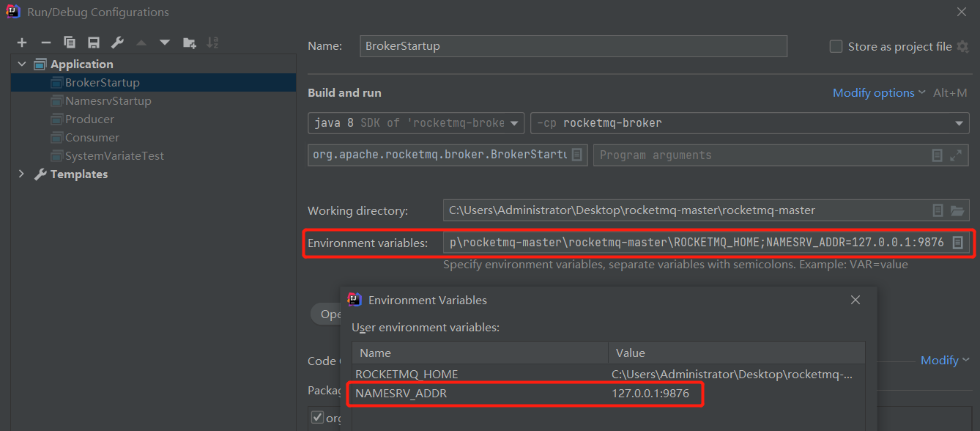This screenshot has height=431, width=980.
Task: Save the current configuration
Action: click(93, 43)
